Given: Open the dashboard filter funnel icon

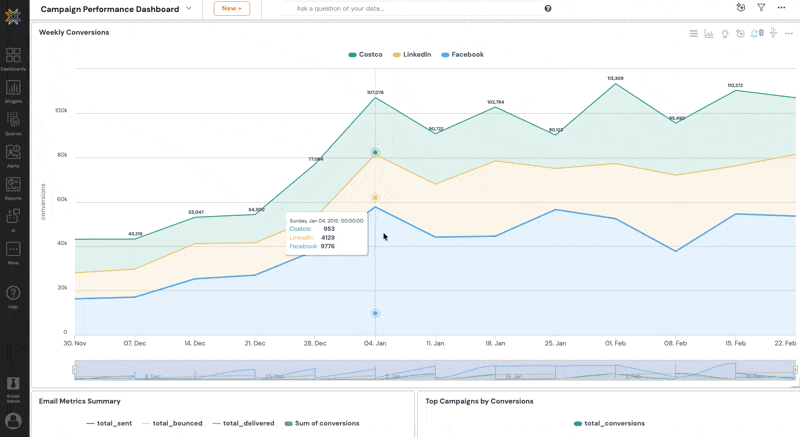Looking at the screenshot, I should tap(761, 8).
